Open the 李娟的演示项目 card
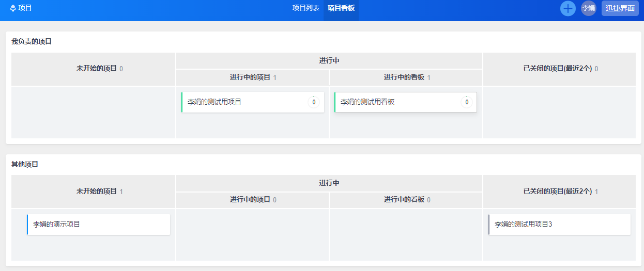644x271 pixels. pos(98,225)
